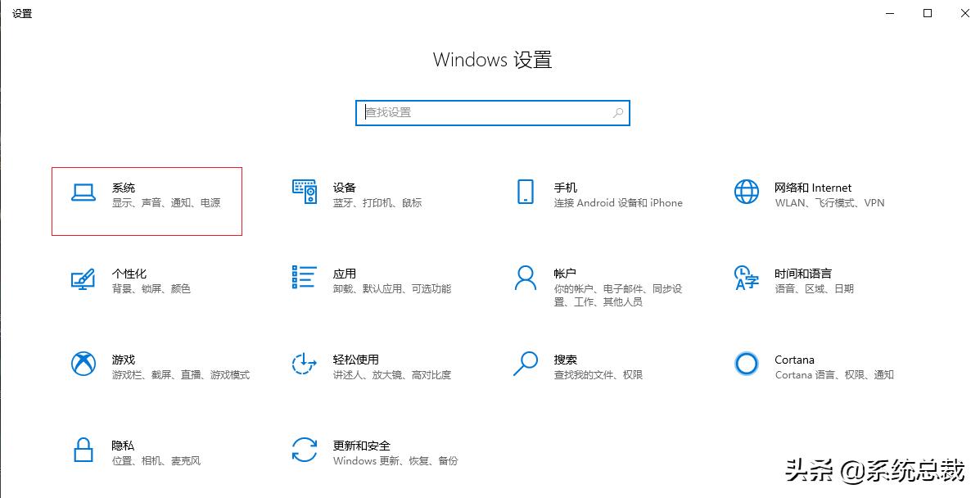Maximize the Settings window
Screen dimensions: 980x498
tap(928, 13)
